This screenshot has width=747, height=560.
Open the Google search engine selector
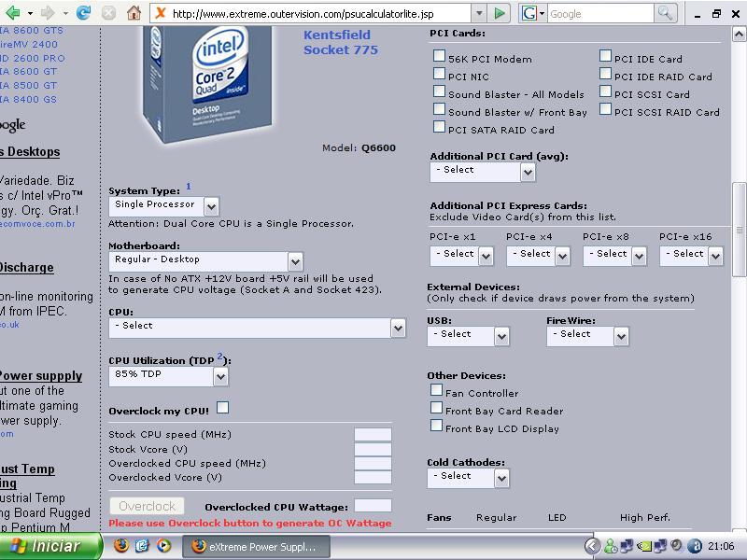pyautogui.click(x=532, y=13)
